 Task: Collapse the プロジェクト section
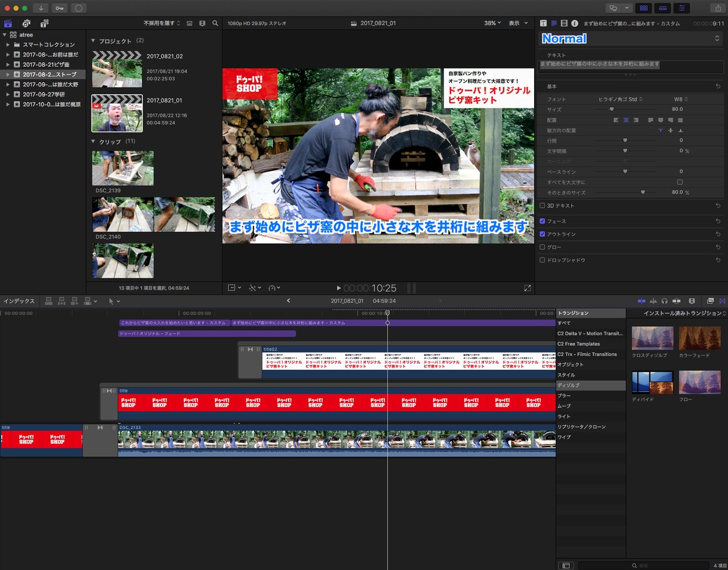tap(93, 41)
